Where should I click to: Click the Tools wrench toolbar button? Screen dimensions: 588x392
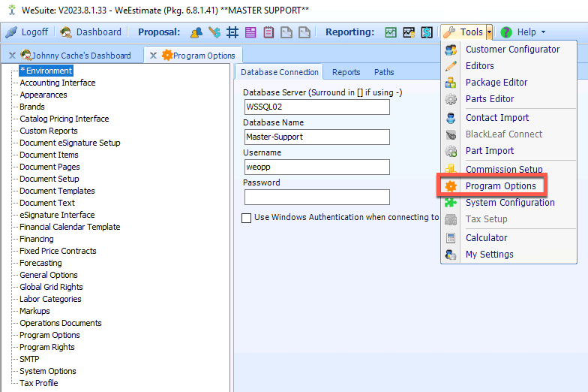click(x=463, y=32)
